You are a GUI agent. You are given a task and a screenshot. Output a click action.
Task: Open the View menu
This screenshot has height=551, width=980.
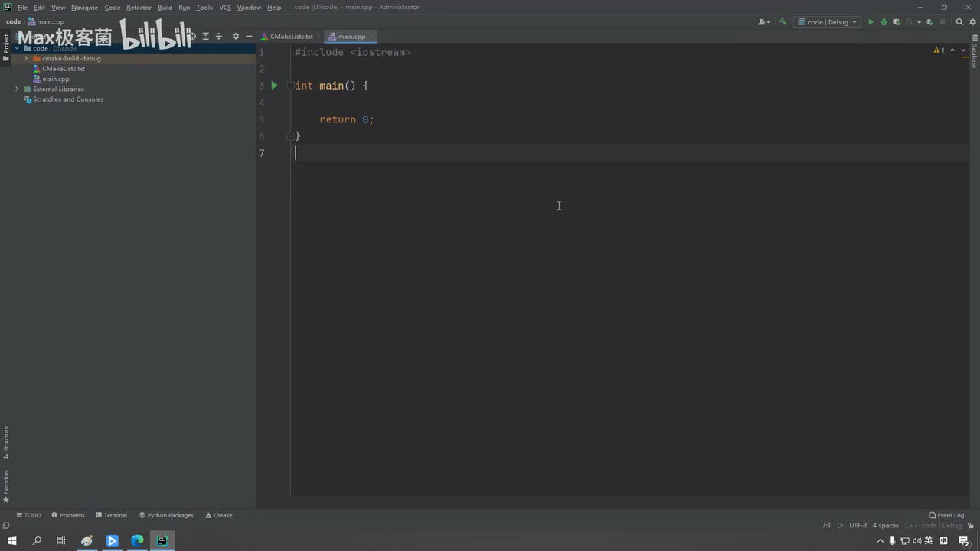(x=58, y=8)
